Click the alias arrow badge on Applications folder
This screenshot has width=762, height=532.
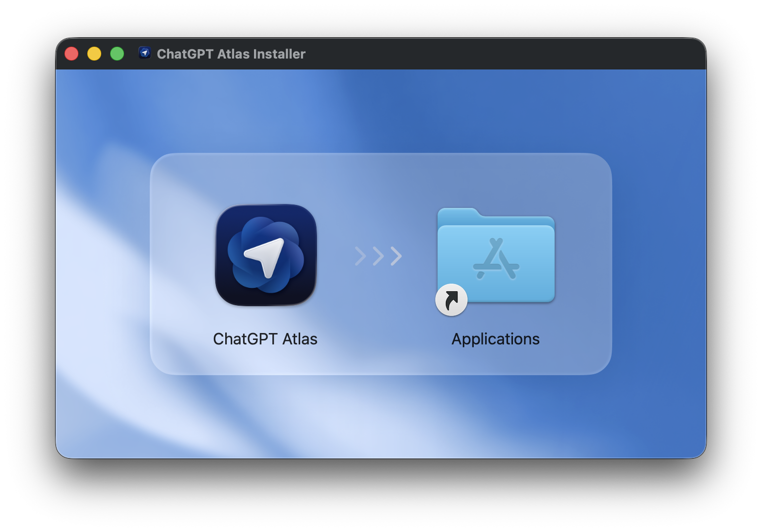pos(451,300)
